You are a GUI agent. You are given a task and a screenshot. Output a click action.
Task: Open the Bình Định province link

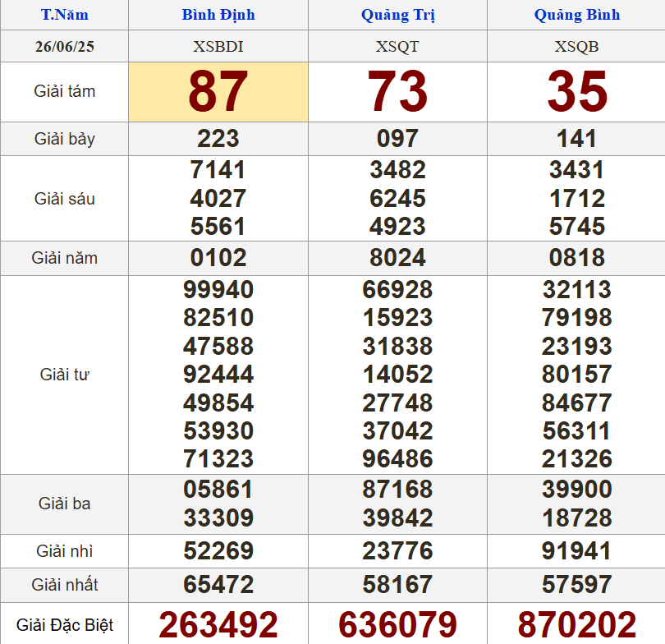[218, 15]
